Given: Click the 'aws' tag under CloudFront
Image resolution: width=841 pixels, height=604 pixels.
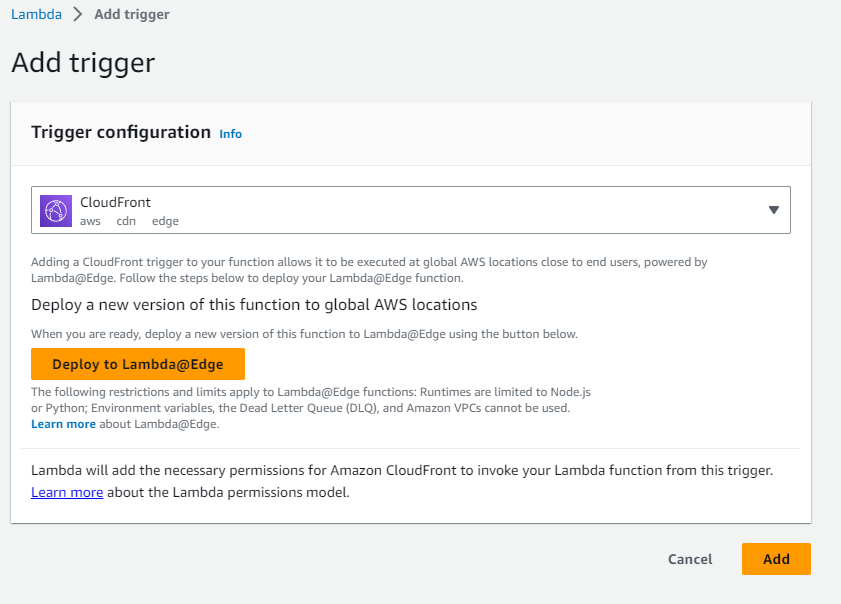Looking at the screenshot, I should [90, 221].
